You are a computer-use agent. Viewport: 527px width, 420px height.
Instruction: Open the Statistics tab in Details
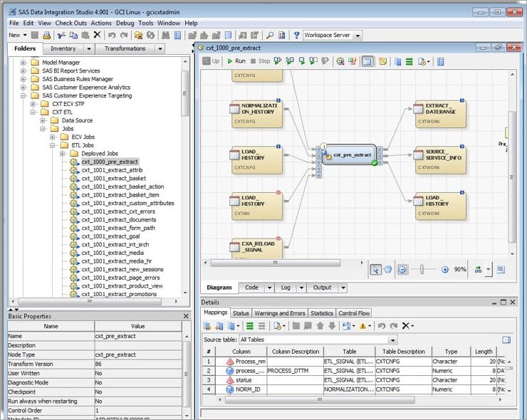tap(322, 313)
